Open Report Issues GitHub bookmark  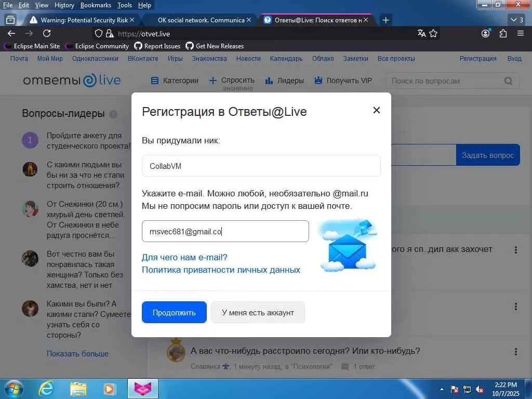157,46
